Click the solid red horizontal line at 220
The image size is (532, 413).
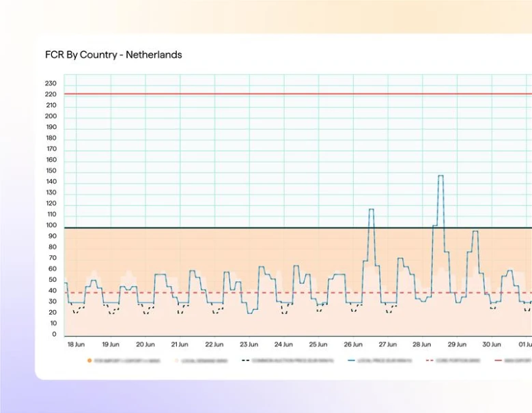point(298,94)
